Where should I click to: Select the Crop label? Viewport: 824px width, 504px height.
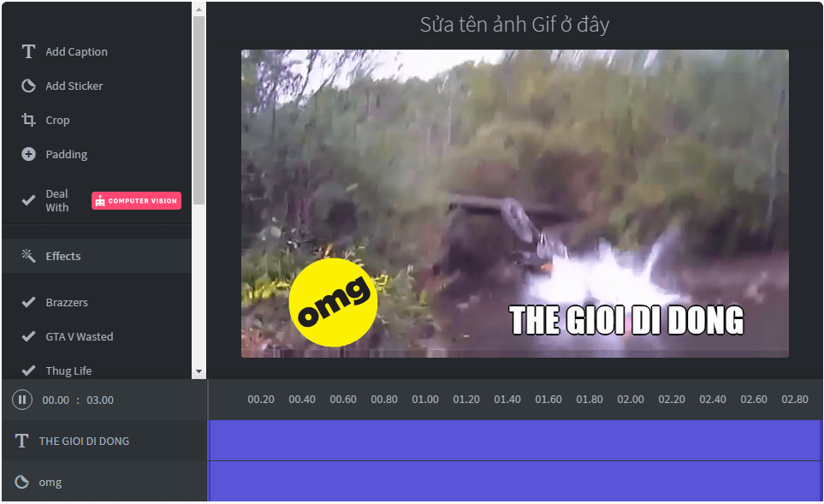(x=57, y=121)
